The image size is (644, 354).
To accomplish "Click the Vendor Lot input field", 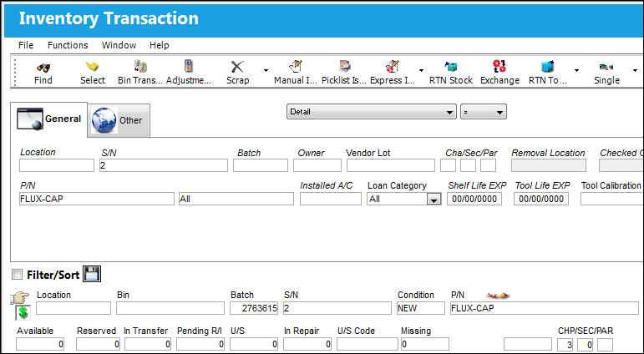I will click(391, 165).
